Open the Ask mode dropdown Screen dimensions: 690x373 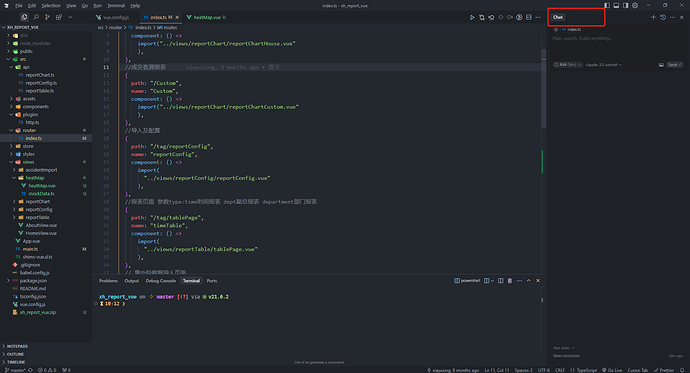pyautogui.click(x=568, y=65)
